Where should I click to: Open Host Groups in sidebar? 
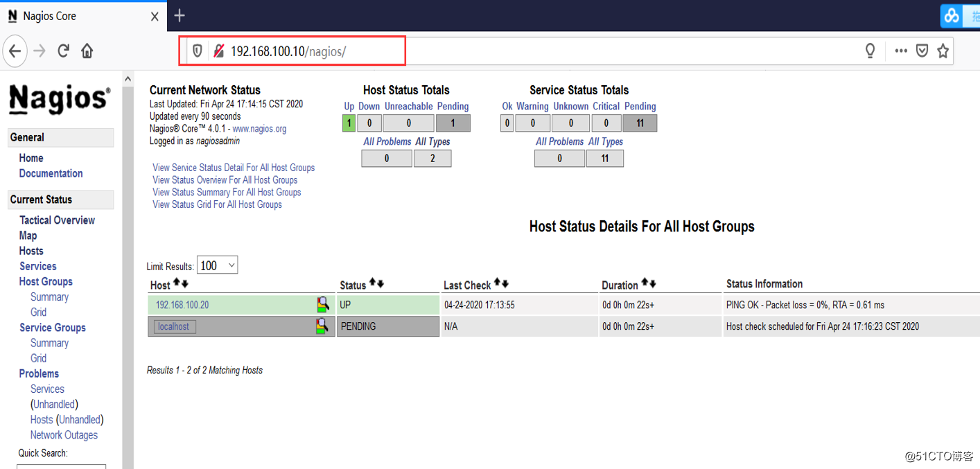46,281
